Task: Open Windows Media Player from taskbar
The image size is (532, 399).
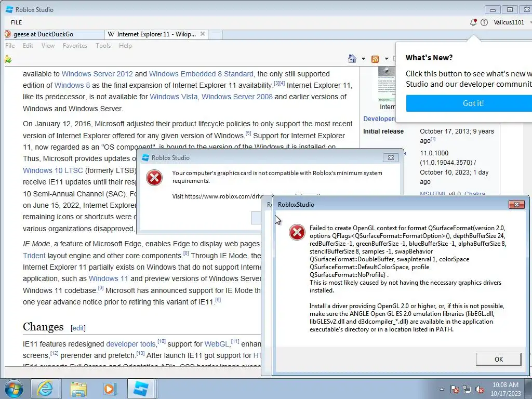Action: (110, 389)
